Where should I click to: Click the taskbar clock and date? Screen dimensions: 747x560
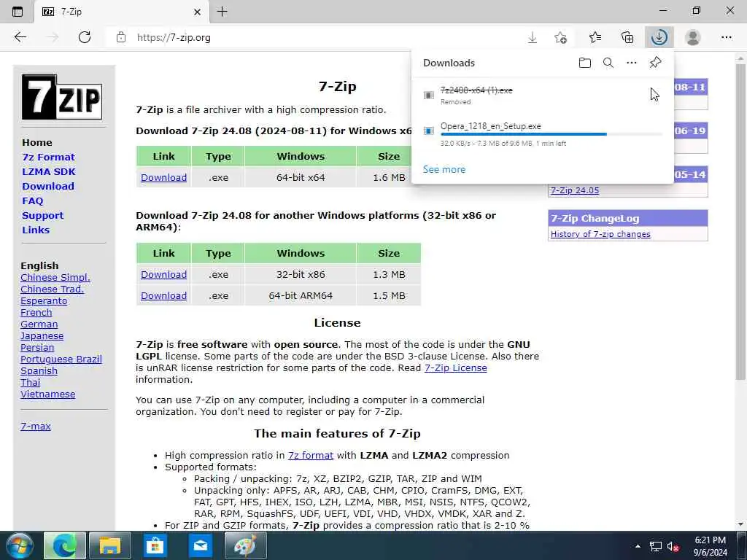711,546
